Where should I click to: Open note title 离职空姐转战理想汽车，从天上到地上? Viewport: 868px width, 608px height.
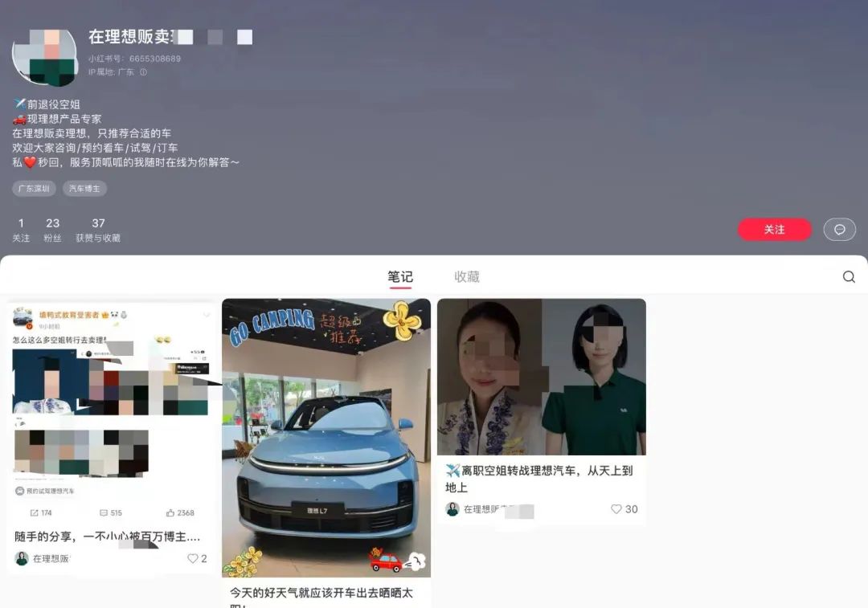tap(539, 479)
